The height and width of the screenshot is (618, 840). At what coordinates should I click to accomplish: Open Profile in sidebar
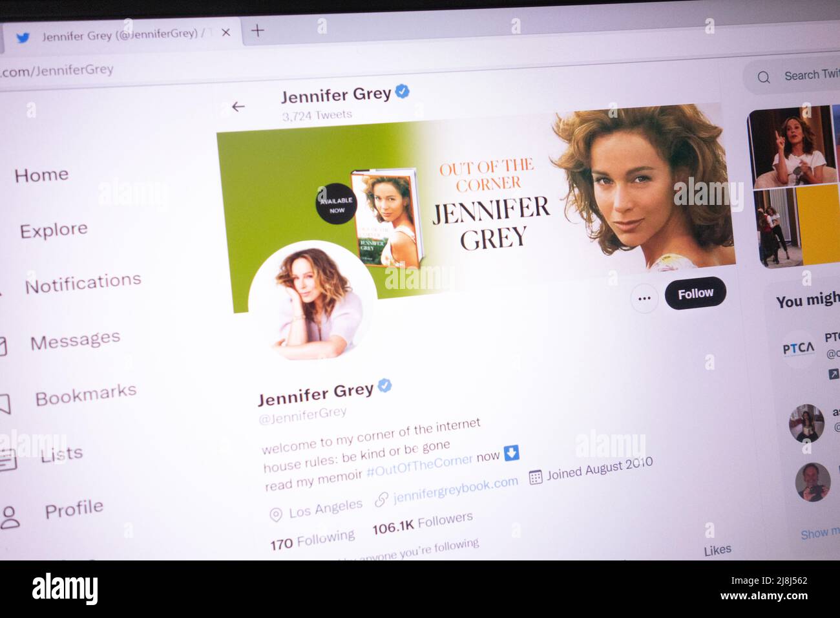(x=74, y=509)
